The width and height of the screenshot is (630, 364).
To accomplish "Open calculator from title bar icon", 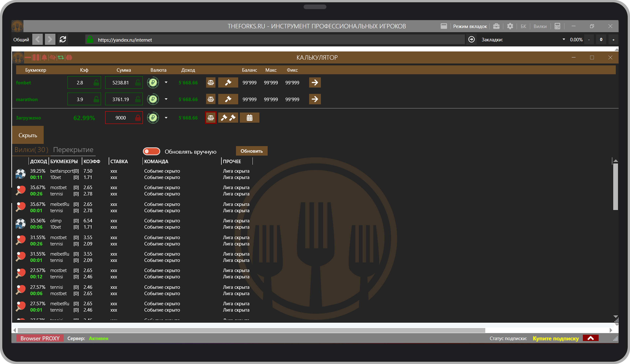I will tap(557, 26).
